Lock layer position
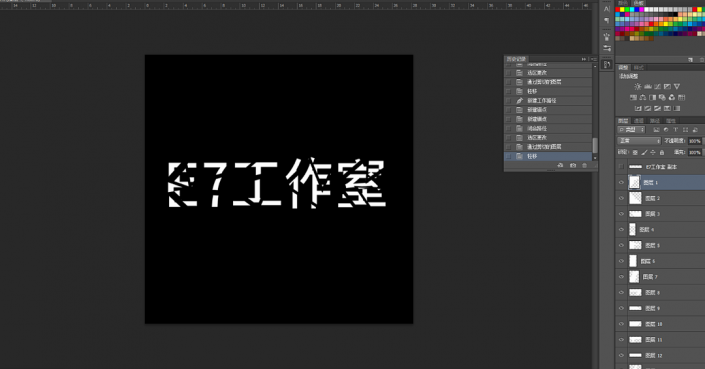This screenshot has height=369, width=705. click(653, 152)
